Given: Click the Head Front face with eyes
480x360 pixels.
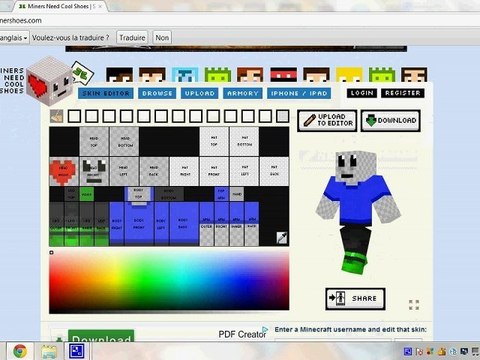Looking at the screenshot, I should (x=94, y=172).
